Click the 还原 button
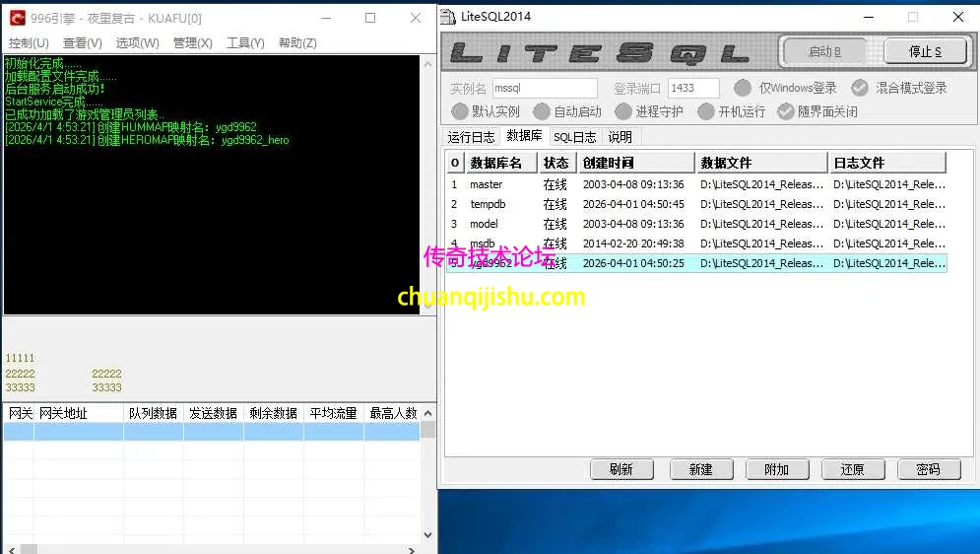Image resolution: width=980 pixels, height=554 pixels. tap(852, 469)
